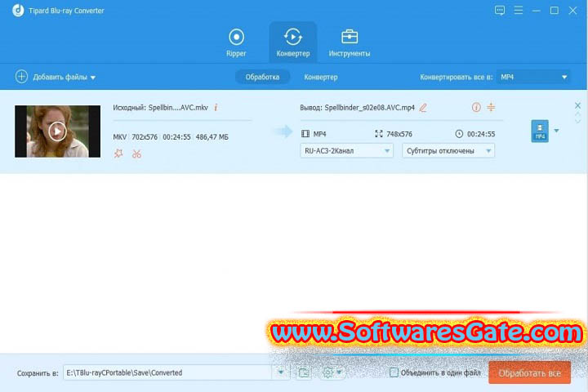Open the Субтитры отключены dropdown
588x392 pixels.
(x=448, y=151)
